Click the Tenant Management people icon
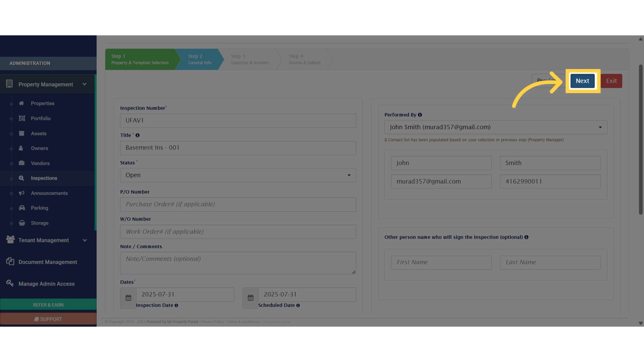 [10, 239]
